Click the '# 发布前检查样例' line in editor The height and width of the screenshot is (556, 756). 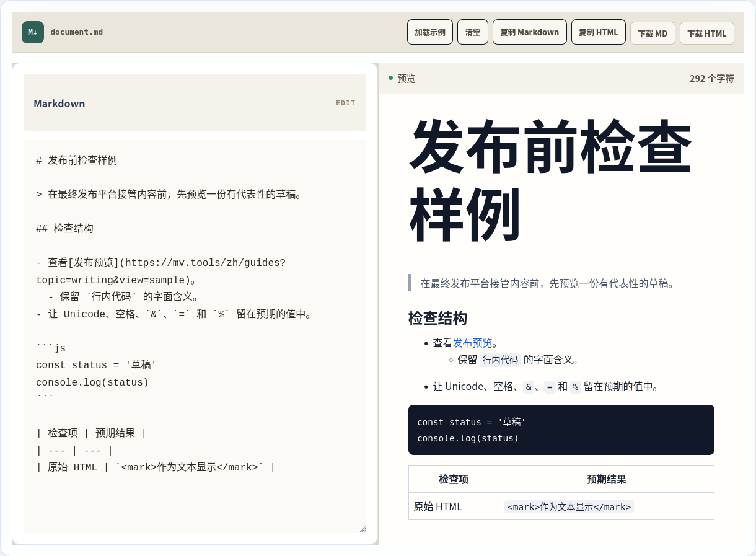click(77, 161)
